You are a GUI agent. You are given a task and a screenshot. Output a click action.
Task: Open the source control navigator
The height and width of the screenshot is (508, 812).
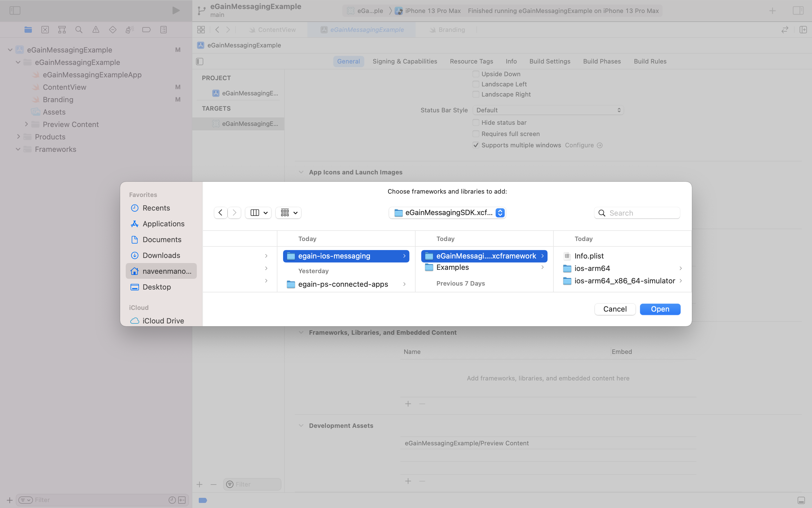tap(45, 30)
